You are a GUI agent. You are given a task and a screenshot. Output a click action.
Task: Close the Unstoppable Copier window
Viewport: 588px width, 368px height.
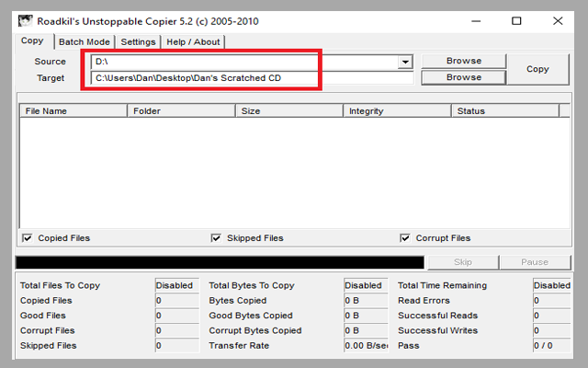[x=558, y=21]
